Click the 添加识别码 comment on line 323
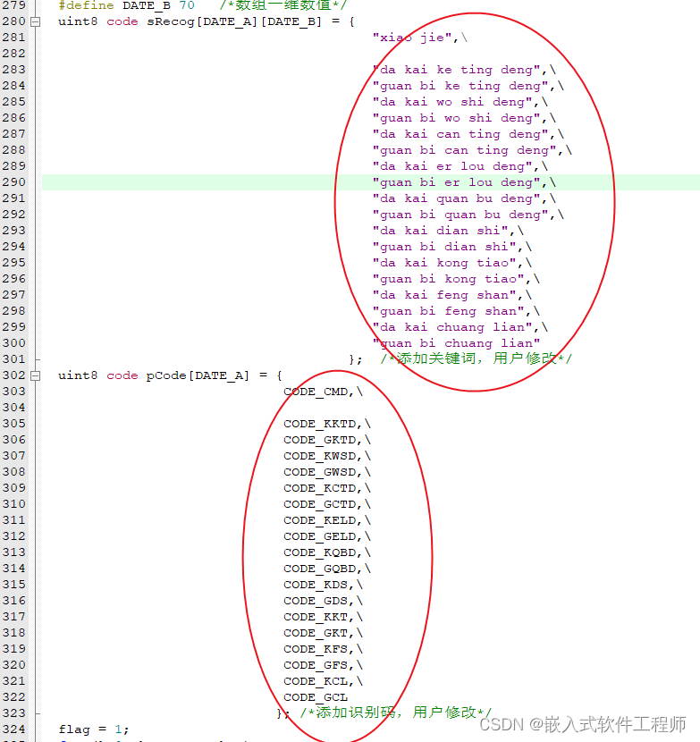Image resolution: width=700 pixels, height=742 pixels. point(396,712)
